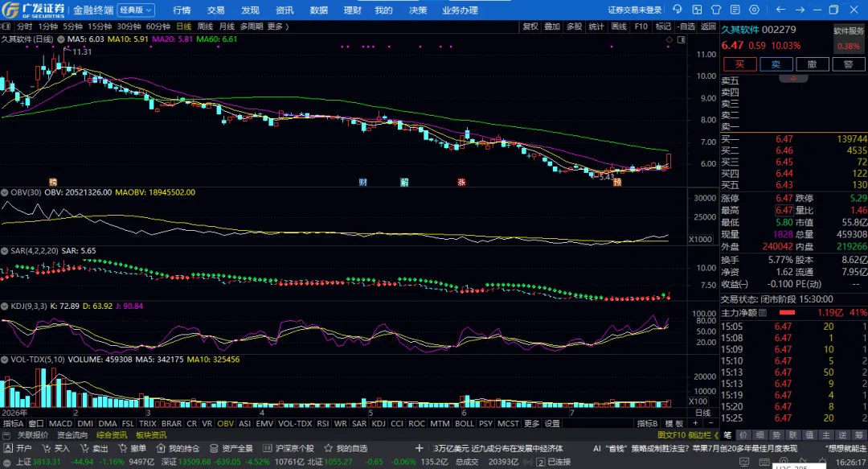
Task: Click the 开户 account opening icon
Action: coord(8,448)
